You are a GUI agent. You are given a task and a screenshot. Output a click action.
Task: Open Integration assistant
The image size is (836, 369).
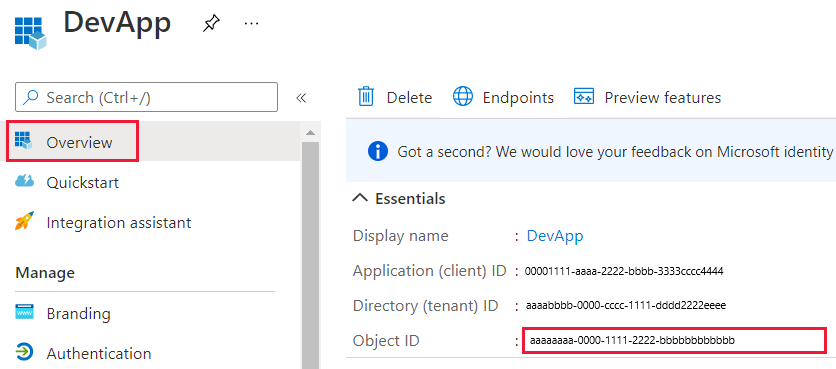(118, 222)
